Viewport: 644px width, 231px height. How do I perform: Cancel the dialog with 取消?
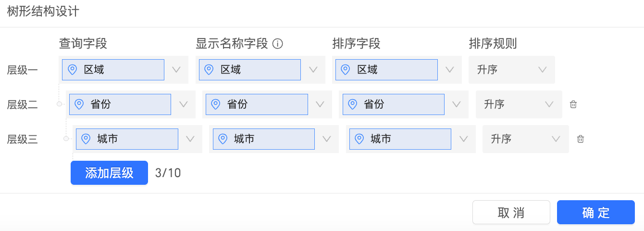(x=511, y=212)
